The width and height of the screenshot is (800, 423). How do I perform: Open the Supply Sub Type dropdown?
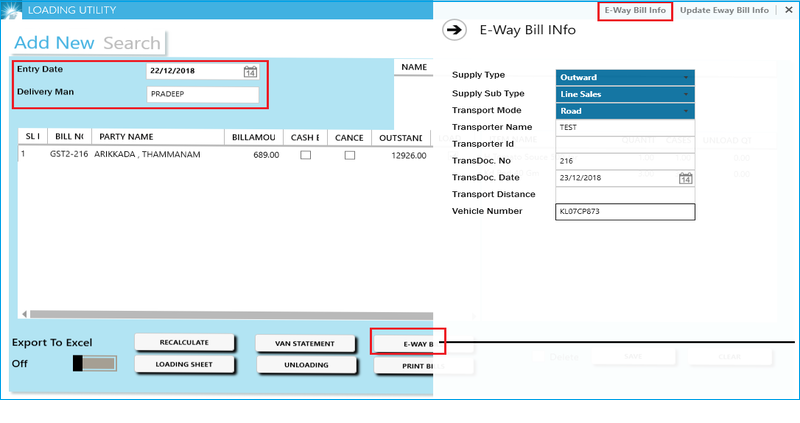[625, 94]
